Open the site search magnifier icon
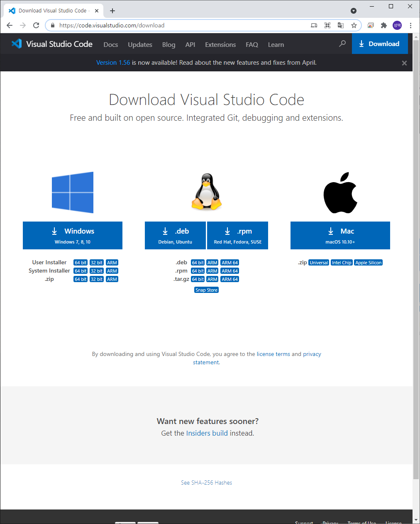The image size is (420, 524). pos(342,44)
